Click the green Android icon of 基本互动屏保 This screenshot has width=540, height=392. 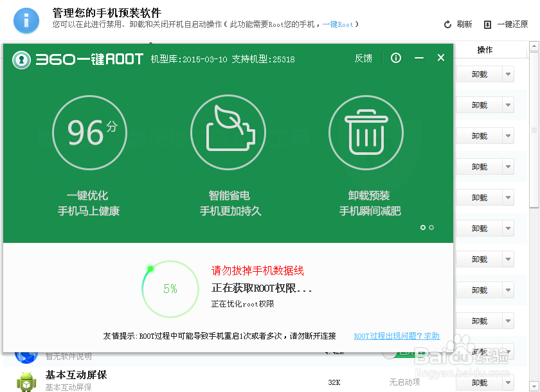click(x=26, y=381)
